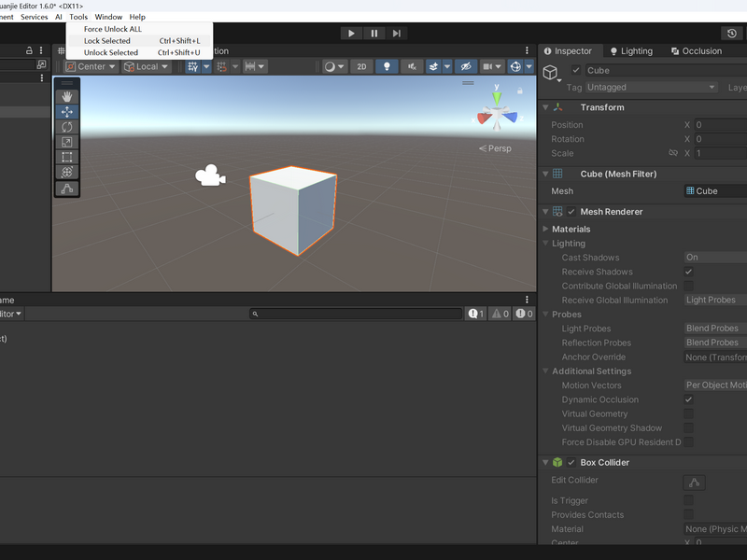Toggle grid visibility icon
The height and width of the screenshot is (560, 747).
click(x=193, y=66)
